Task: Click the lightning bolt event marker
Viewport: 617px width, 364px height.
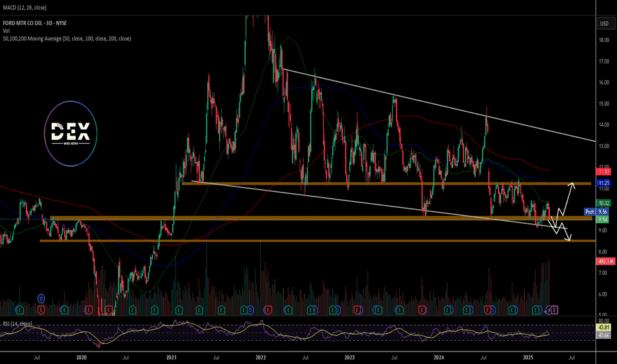Action: tap(547, 311)
